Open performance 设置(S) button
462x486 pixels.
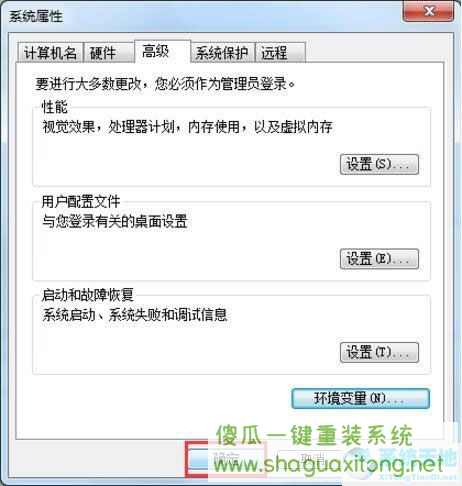pos(379,164)
